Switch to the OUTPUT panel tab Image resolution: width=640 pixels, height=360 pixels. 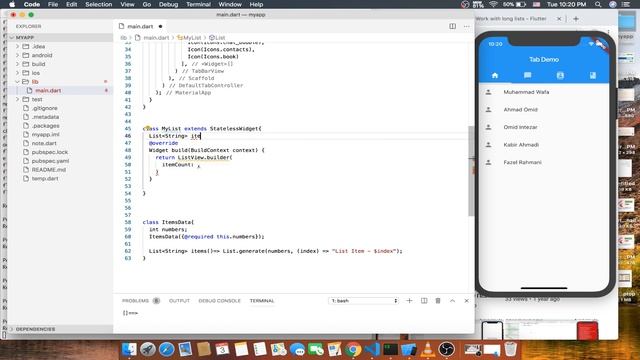(x=179, y=301)
